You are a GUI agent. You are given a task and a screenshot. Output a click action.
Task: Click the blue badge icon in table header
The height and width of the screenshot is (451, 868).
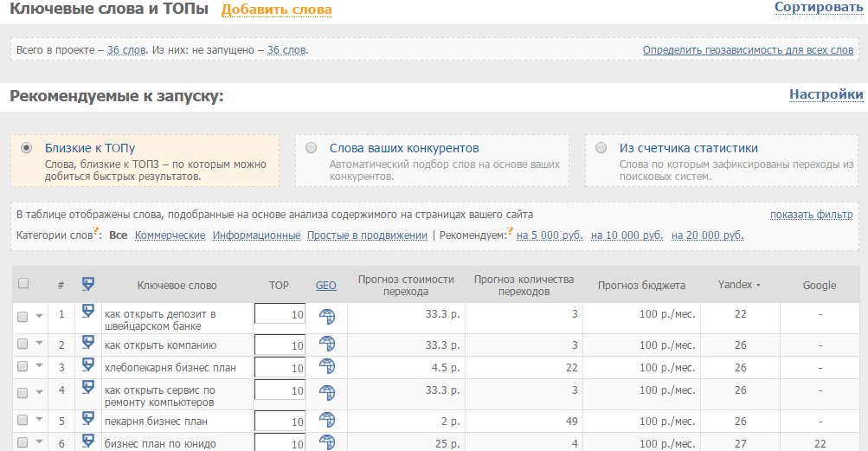click(87, 284)
